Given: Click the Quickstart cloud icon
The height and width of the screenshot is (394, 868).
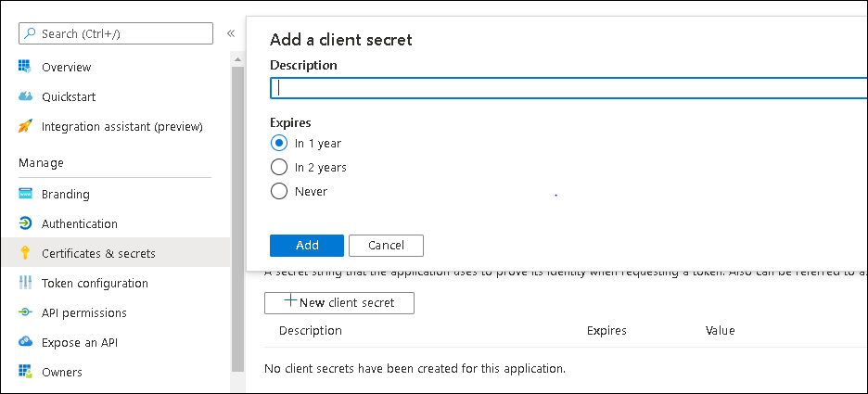Looking at the screenshot, I should point(25,96).
